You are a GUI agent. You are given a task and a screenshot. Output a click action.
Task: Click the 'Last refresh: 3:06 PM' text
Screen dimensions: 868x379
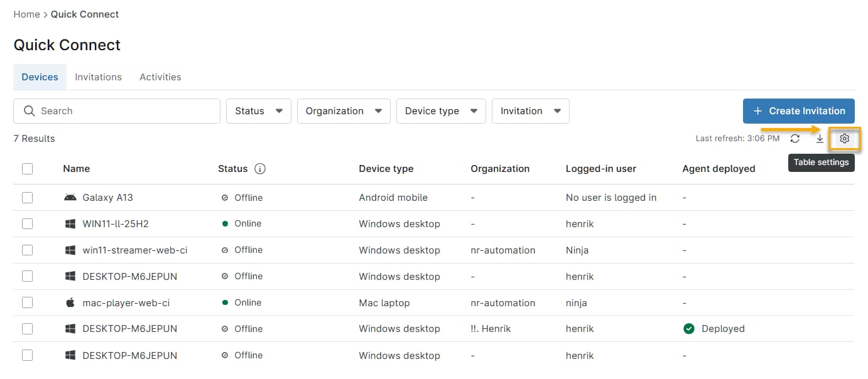737,139
